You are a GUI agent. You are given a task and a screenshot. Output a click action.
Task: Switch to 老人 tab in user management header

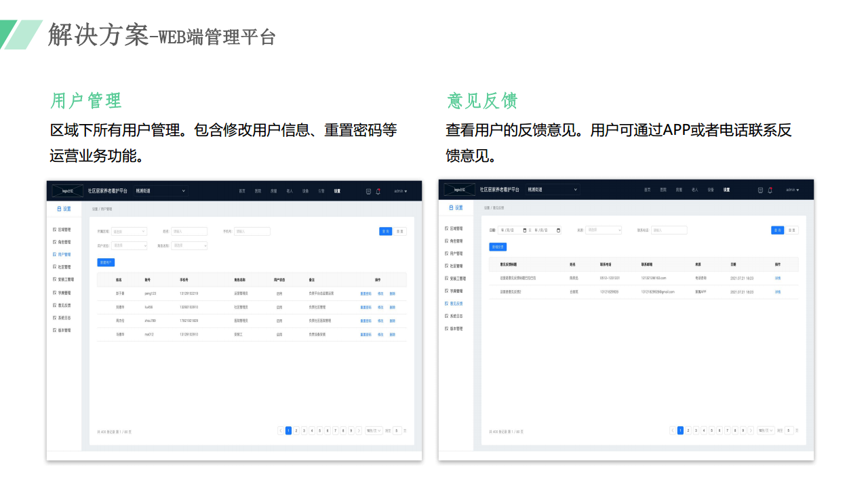pos(290,191)
